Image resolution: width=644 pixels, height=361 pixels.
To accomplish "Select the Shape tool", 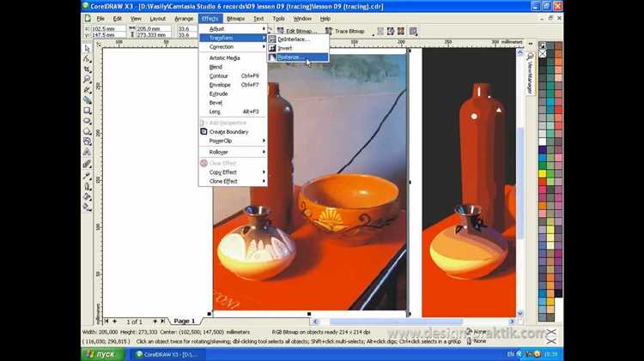I will 87,59.
